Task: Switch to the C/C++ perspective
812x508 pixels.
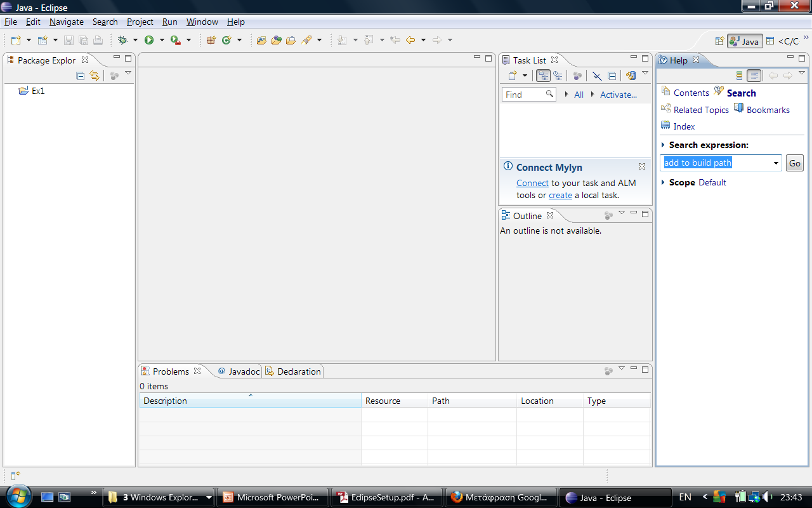Action: point(783,41)
